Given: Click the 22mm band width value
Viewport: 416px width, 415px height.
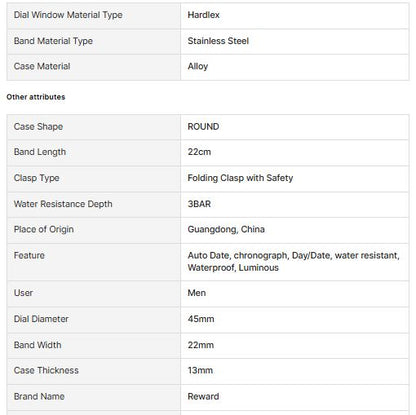Looking at the screenshot, I should coord(201,345).
